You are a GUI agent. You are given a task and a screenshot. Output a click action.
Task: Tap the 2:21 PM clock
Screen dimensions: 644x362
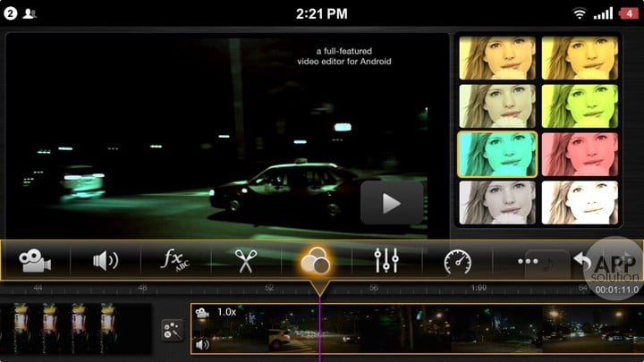pos(322,13)
